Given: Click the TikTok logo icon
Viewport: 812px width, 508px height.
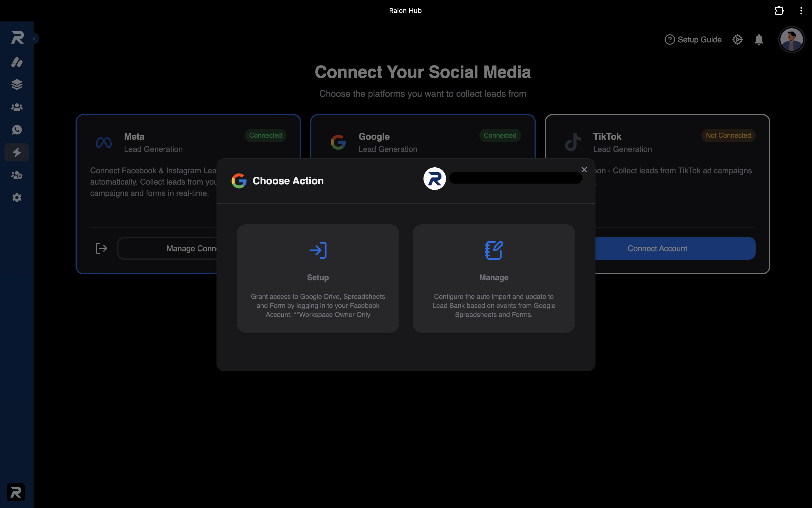Looking at the screenshot, I should [573, 143].
